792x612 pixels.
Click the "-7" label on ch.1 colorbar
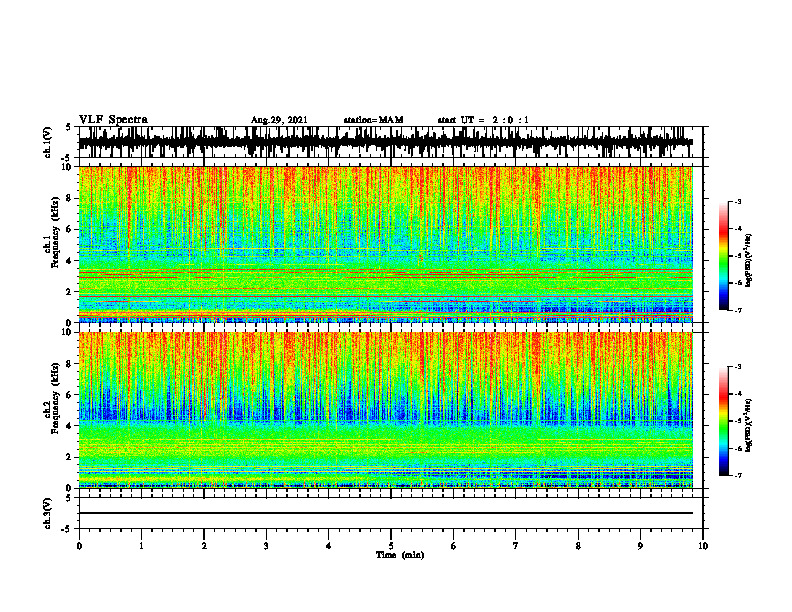pos(738,311)
